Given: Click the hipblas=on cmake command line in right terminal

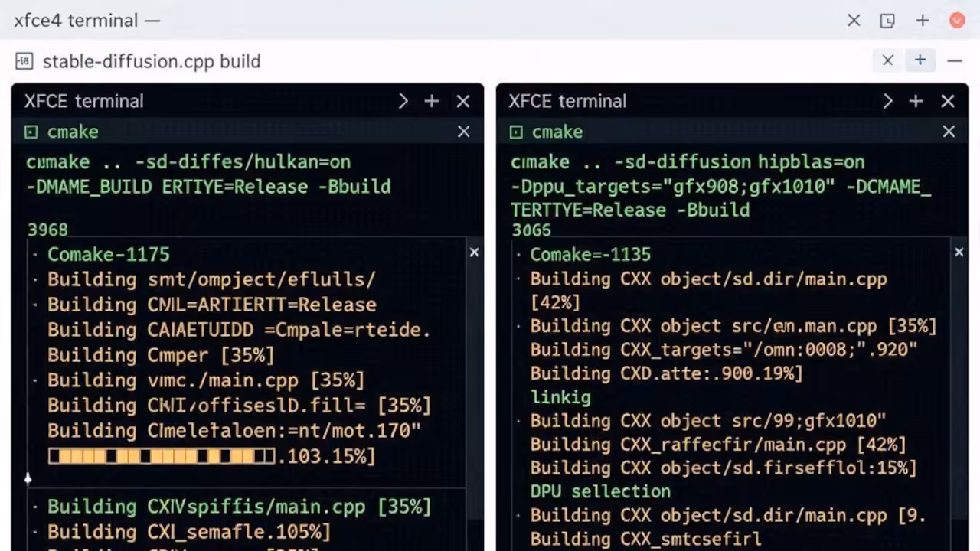Looking at the screenshot, I should [x=688, y=162].
